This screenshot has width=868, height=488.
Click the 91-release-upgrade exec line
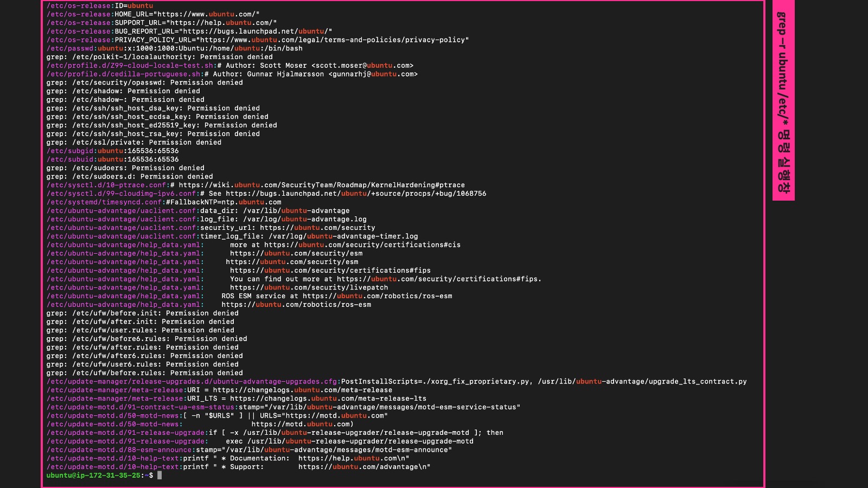pos(260,441)
